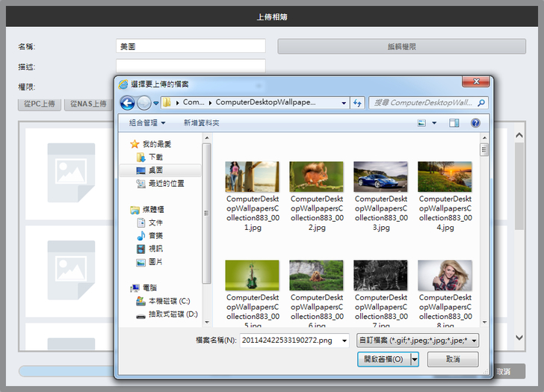
Task: Select the blue sports car thumbnail 003.jpg
Action: coord(380,176)
